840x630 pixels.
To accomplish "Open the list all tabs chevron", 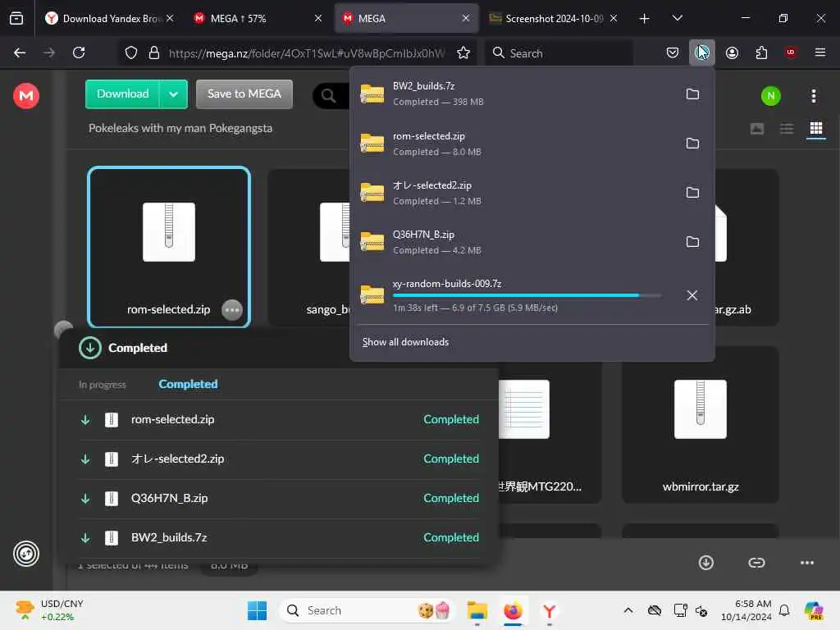I will 677,18.
